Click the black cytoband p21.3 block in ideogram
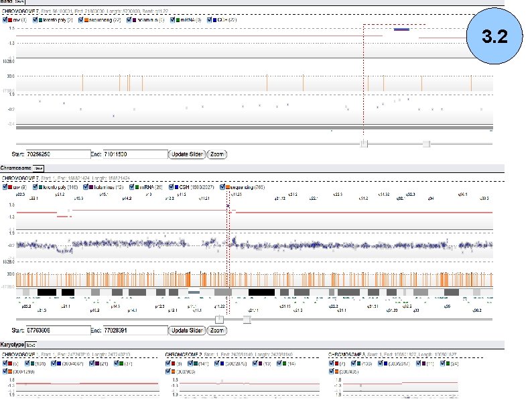The width and height of the screenshot is (532, 399). click(x=47, y=292)
